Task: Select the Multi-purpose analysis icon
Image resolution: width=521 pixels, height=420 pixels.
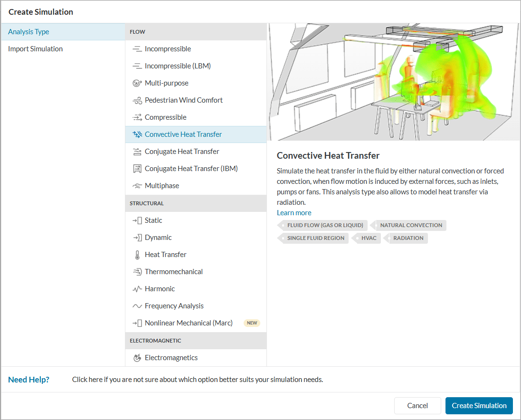Action: [137, 83]
